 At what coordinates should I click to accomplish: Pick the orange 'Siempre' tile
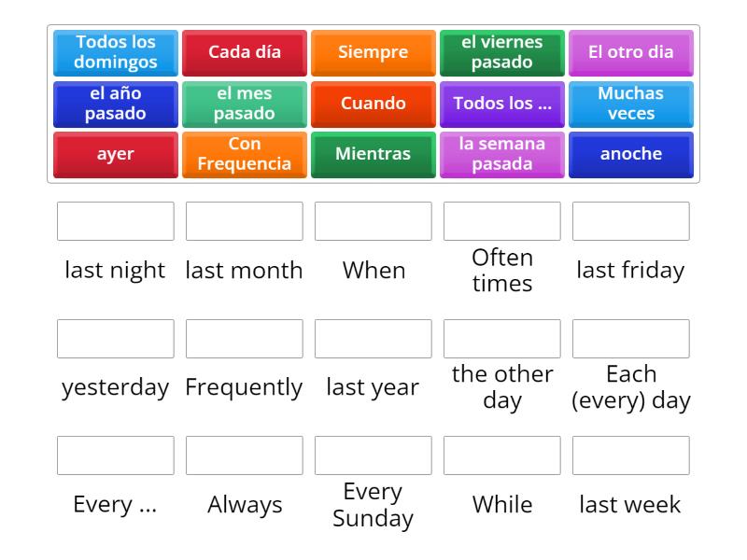[373, 52]
